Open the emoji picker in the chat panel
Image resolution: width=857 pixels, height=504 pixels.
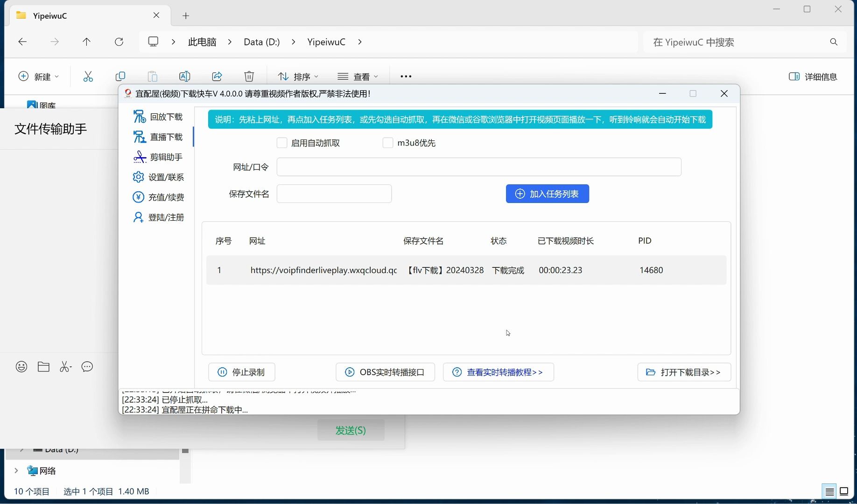[x=21, y=367]
